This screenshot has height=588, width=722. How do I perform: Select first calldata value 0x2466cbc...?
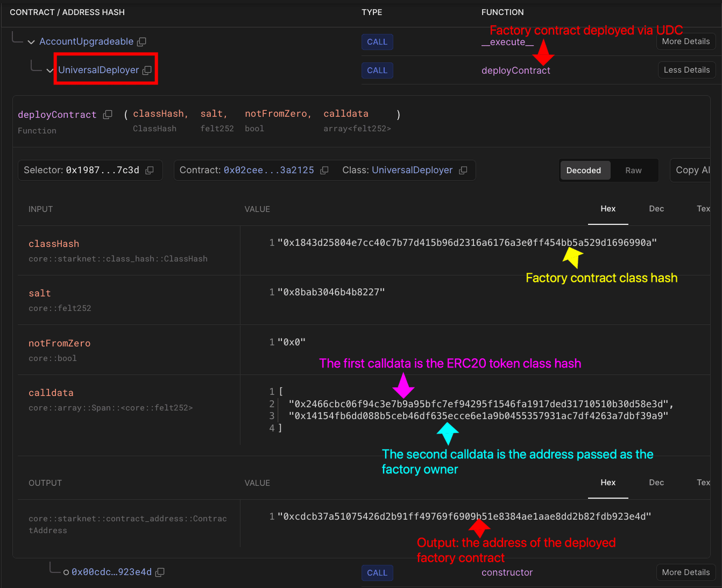[481, 404]
